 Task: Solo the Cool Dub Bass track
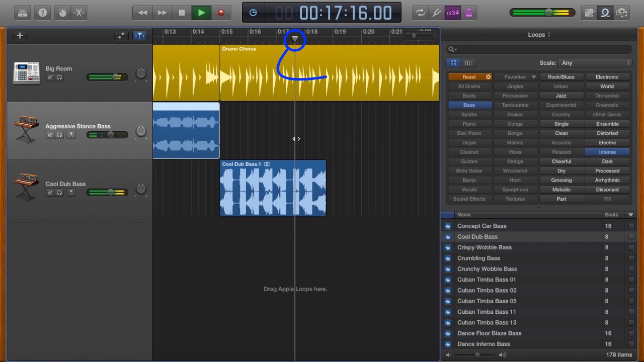tap(59, 193)
